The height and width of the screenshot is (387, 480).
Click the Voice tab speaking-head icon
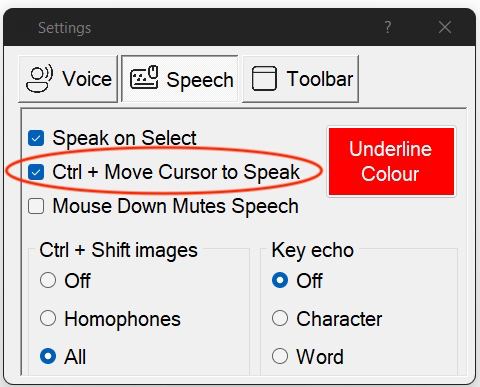[x=40, y=79]
